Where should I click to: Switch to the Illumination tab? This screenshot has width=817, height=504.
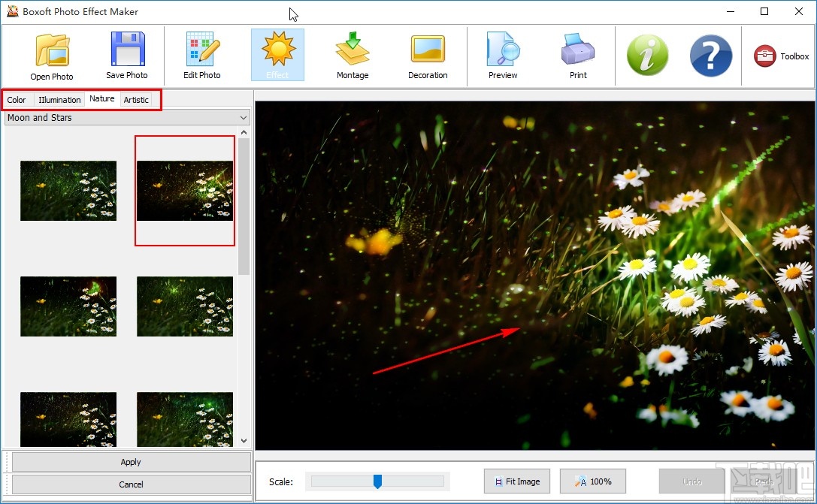(59, 99)
